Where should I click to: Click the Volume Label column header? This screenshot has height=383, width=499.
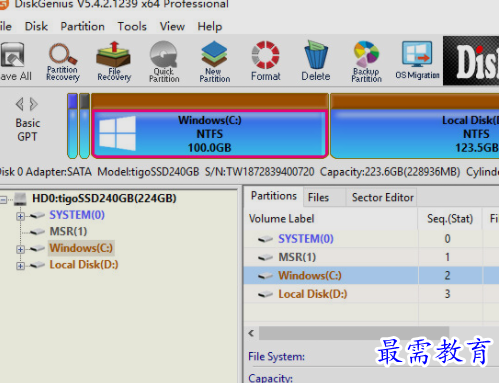[330, 219]
